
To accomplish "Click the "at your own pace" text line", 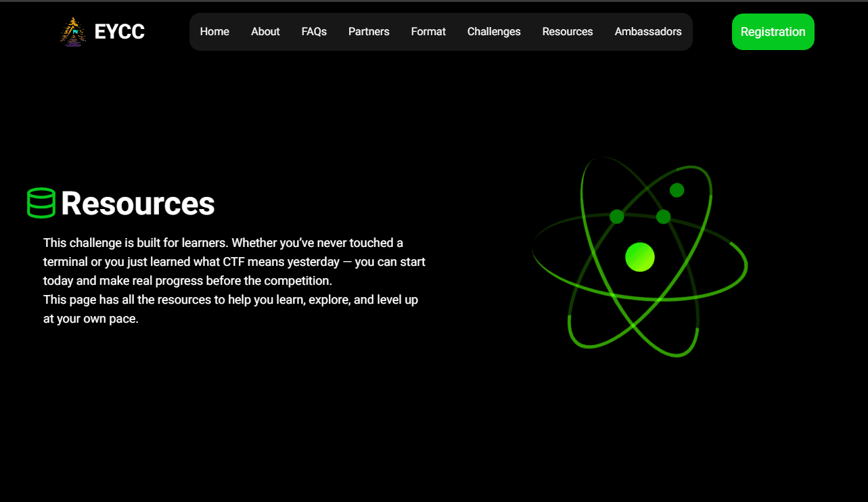I will pyautogui.click(x=91, y=319).
